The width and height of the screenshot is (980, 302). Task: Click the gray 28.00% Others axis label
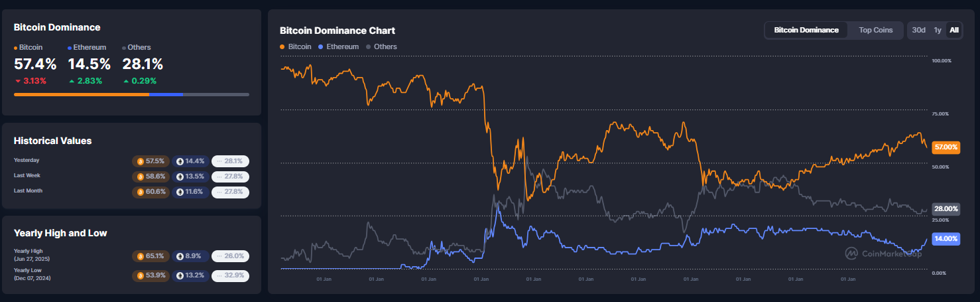(946, 209)
